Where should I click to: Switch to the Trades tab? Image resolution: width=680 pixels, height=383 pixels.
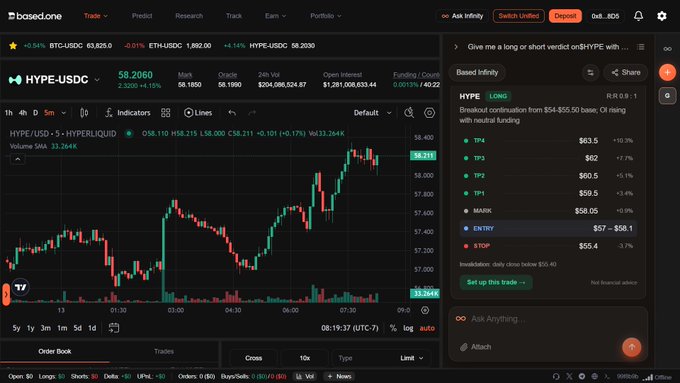tap(164, 352)
